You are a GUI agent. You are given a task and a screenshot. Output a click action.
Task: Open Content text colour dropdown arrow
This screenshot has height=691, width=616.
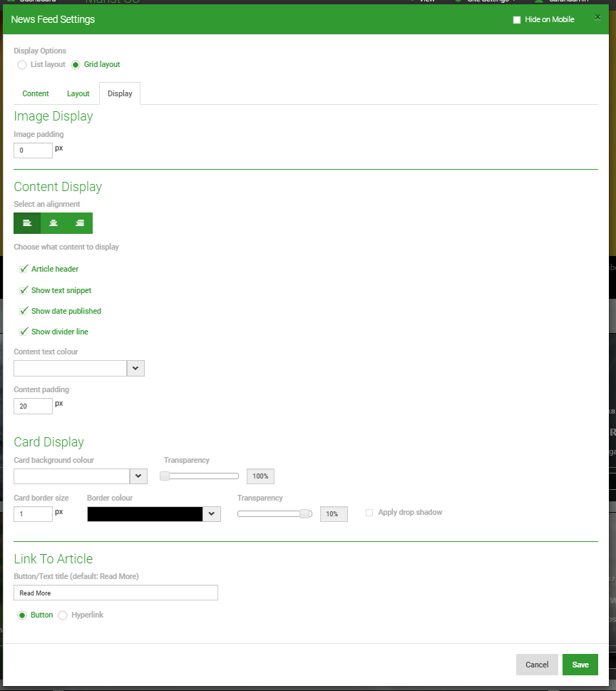(x=135, y=369)
